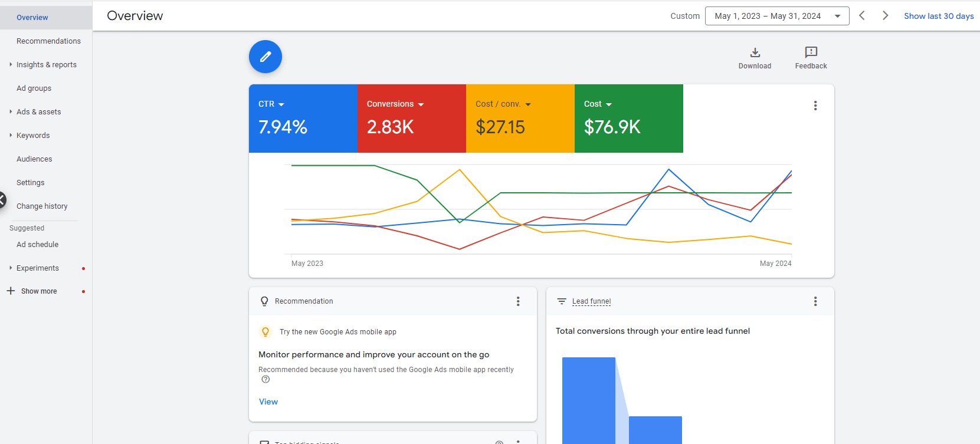980x444 pixels.
Task: Click the help question mark icon
Action: [266, 379]
